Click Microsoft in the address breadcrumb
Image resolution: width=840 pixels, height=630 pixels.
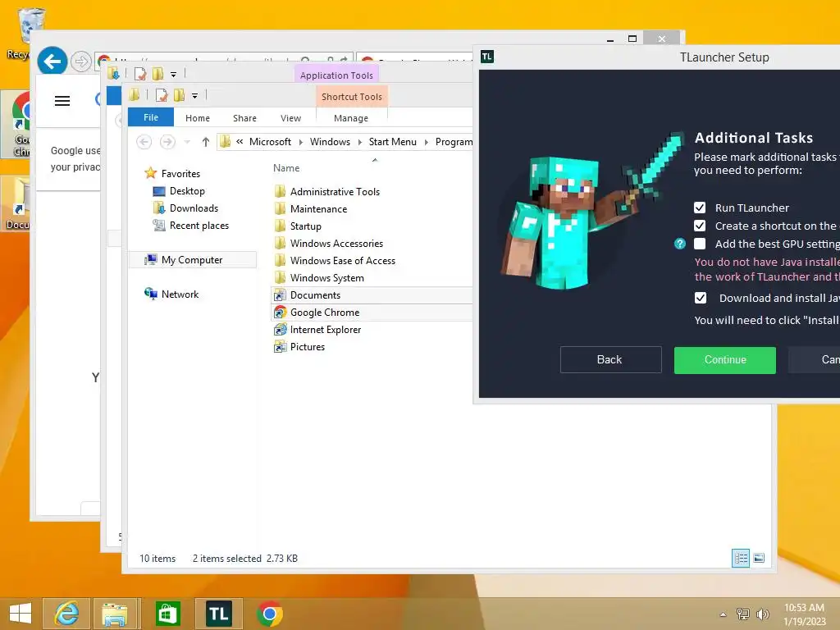coord(270,141)
